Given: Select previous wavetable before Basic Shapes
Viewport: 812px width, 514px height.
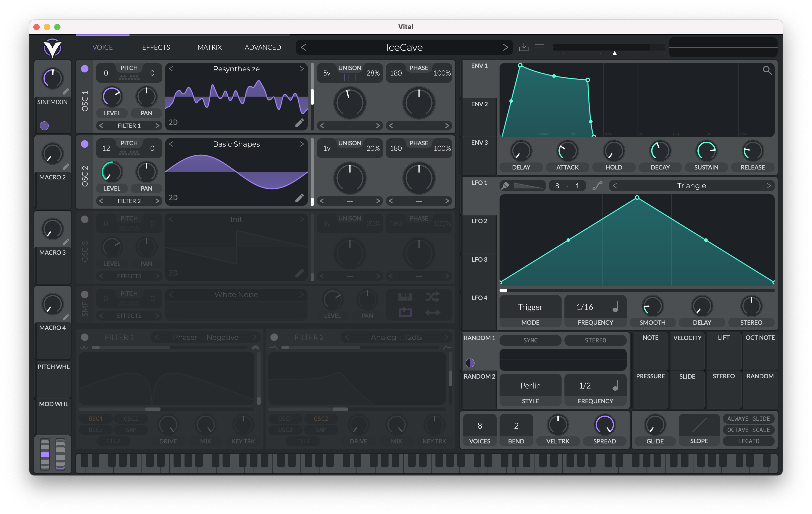Looking at the screenshot, I should pos(171,144).
